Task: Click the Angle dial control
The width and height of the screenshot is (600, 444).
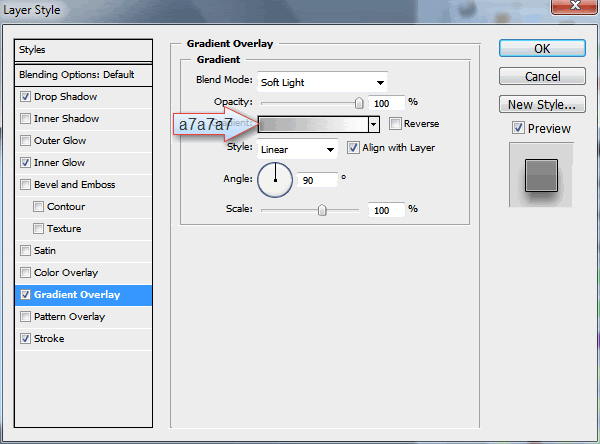Action: 275,180
